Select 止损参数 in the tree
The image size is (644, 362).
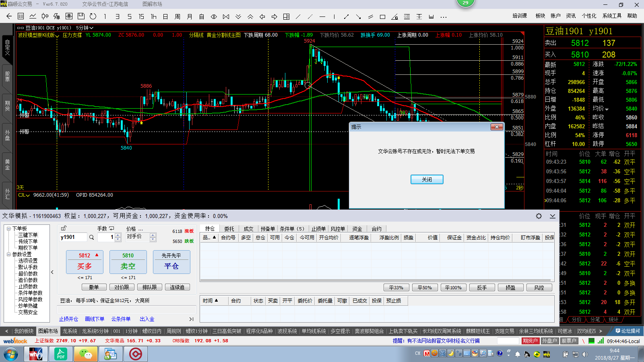pos(28,286)
